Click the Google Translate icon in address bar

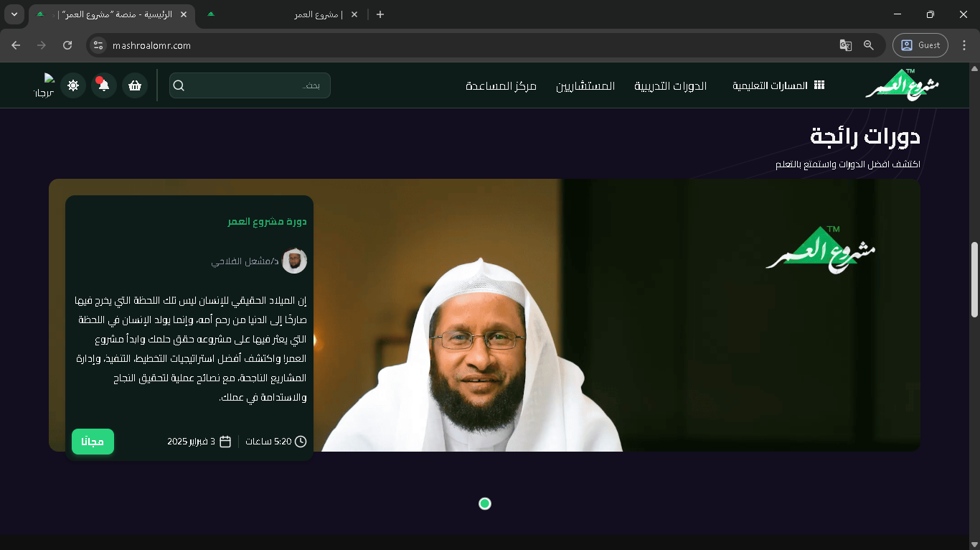point(846,45)
